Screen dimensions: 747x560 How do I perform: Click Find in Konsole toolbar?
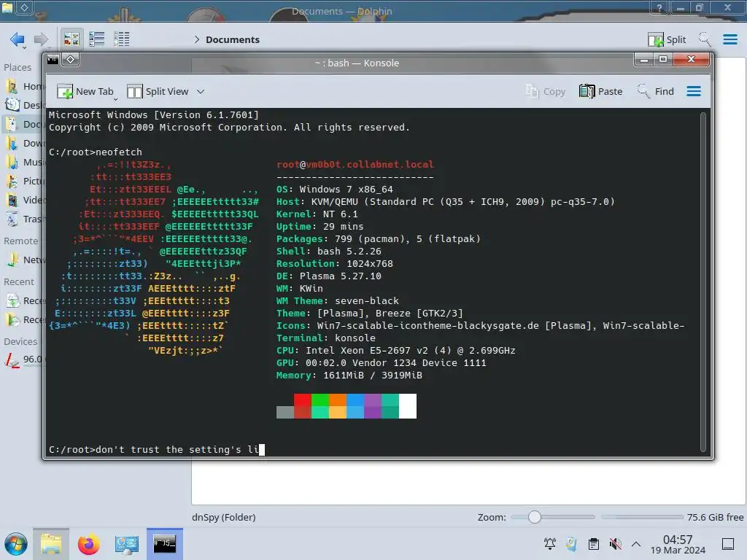click(656, 91)
